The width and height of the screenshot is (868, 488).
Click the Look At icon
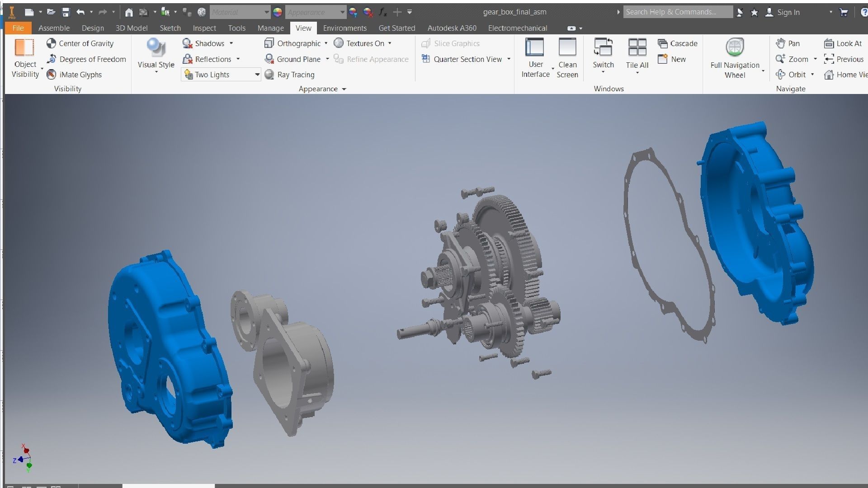(x=829, y=43)
